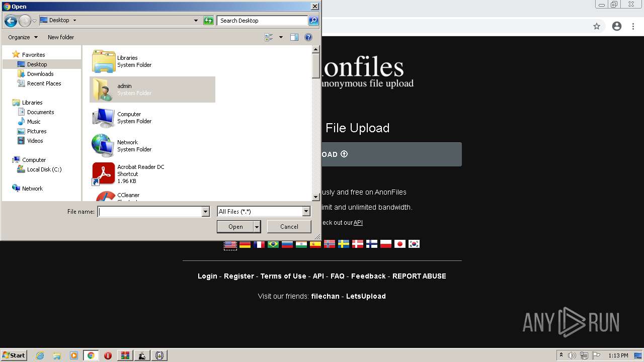
Task: Open Windows Explorer from the taskbar
Action: [x=57, y=355]
